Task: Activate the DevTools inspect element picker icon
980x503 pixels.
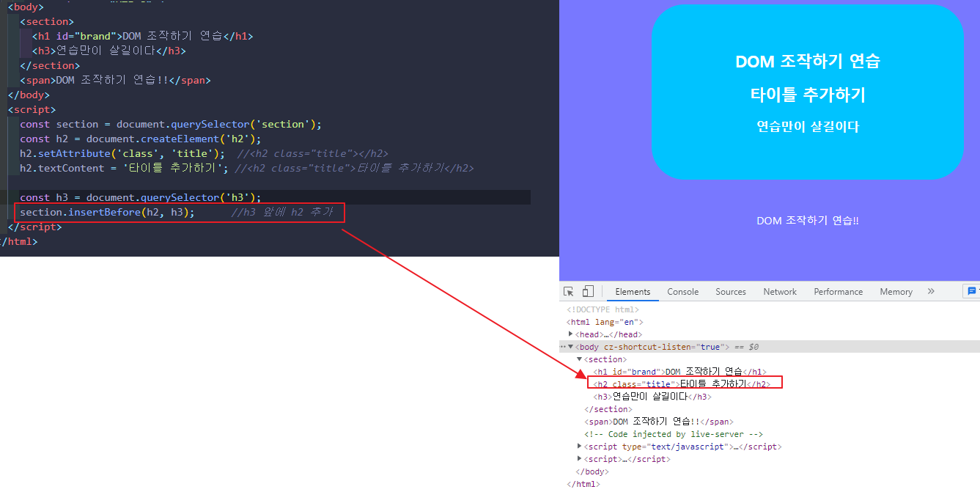Action: [x=569, y=291]
